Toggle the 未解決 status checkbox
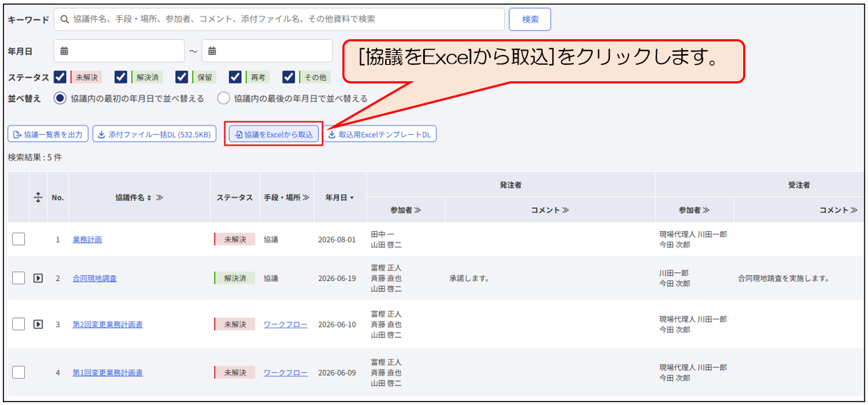868x405 pixels. [x=61, y=77]
